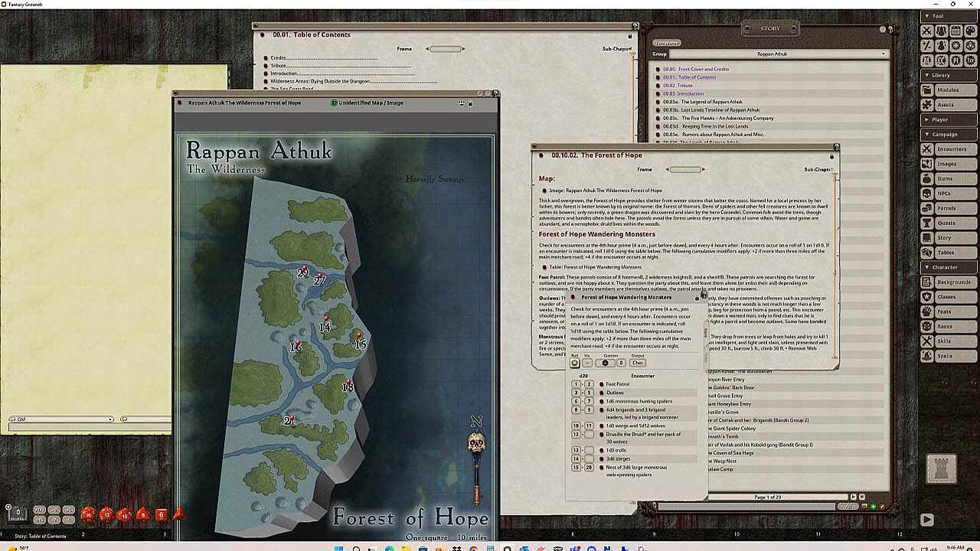This screenshot has width=980, height=551.
Task: Click the custom dice field in table window
Action: [x=605, y=363]
